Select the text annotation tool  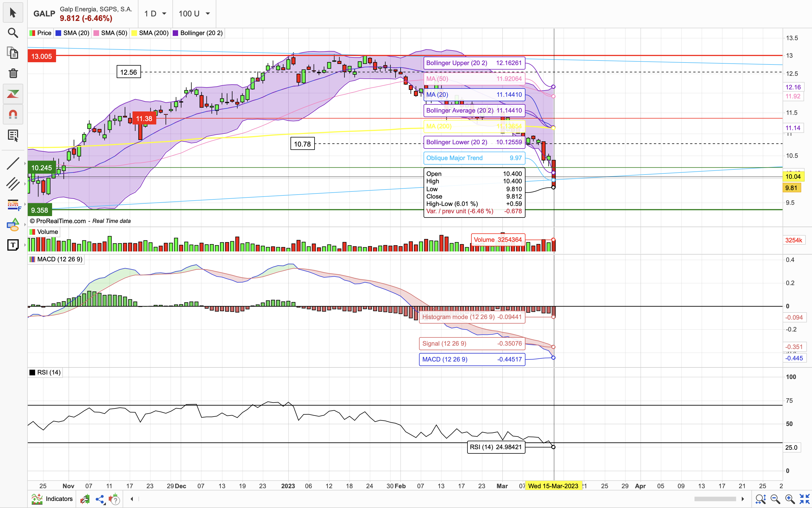(x=13, y=245)
